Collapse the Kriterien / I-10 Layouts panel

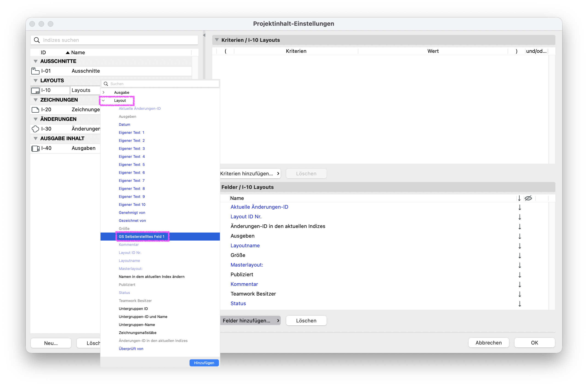tap(217, 40)
